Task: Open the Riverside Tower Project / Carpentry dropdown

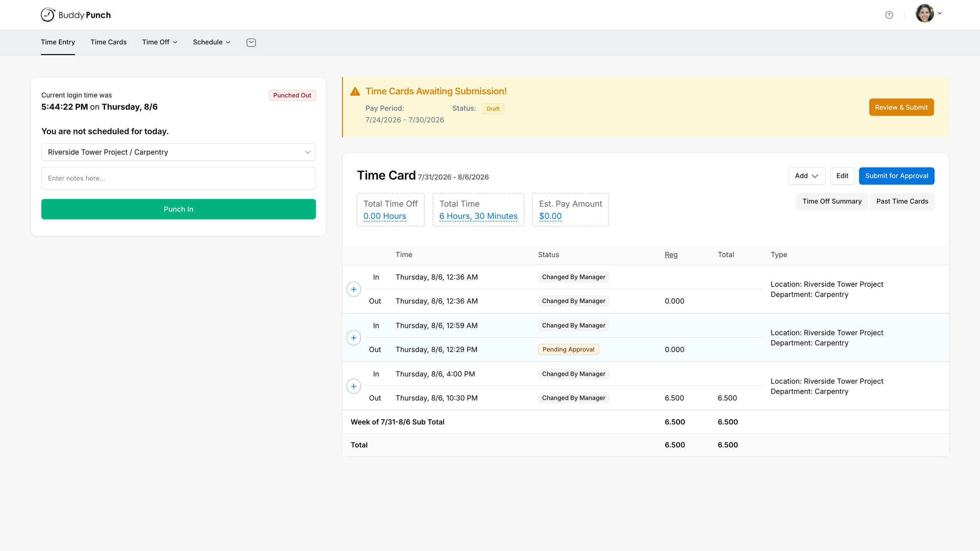Action: [178, 152]
